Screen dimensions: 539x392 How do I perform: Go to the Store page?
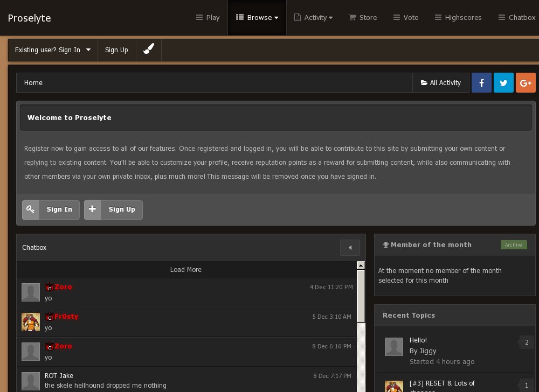point(363,17)
